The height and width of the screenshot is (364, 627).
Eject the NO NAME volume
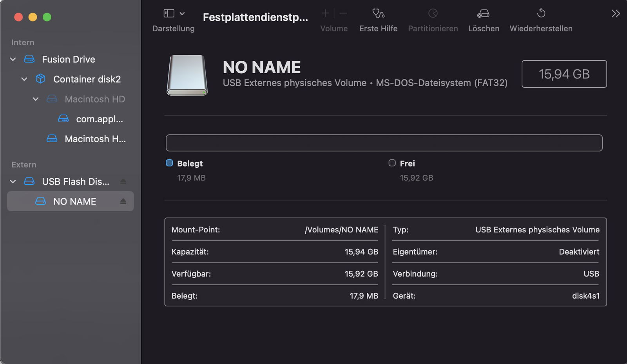[x=123, y=201]
